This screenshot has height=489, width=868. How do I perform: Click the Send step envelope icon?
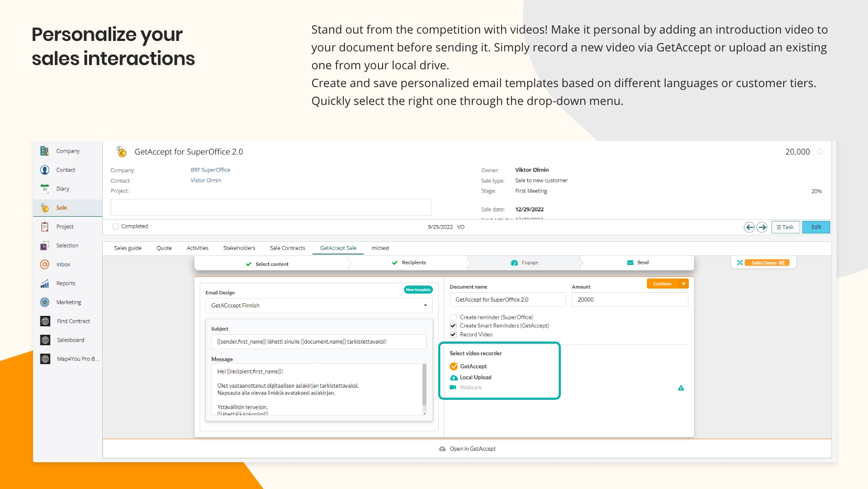[630, 263]
